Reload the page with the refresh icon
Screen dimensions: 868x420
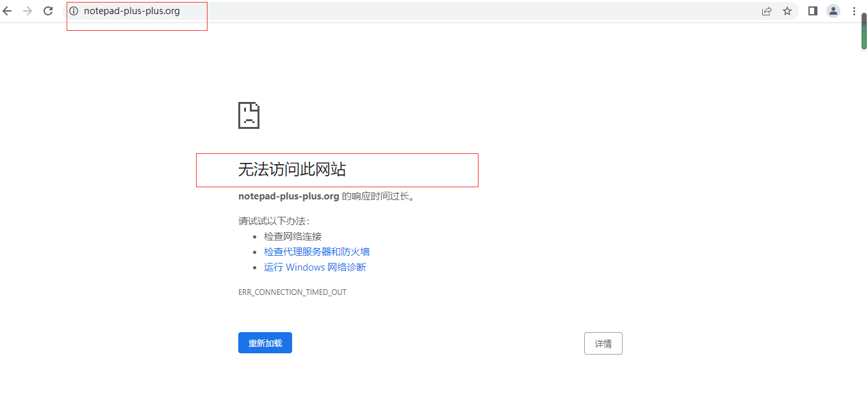(x=48, y=11)
